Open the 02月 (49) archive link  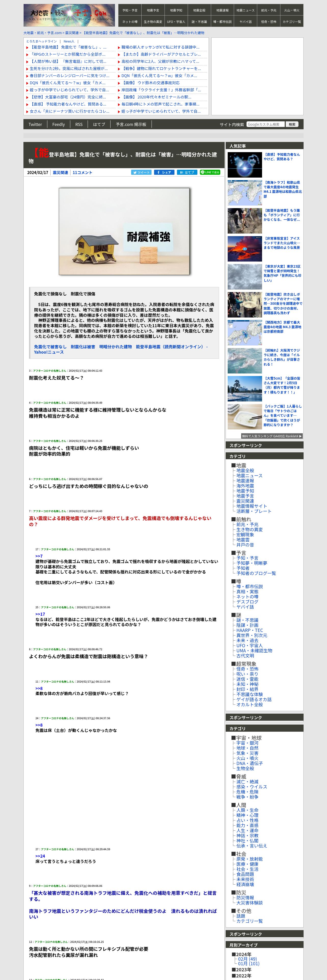(248, 959)
